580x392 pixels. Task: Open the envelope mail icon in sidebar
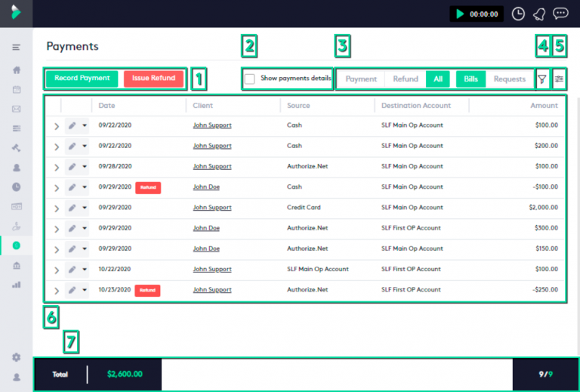[x=17, y=109]
